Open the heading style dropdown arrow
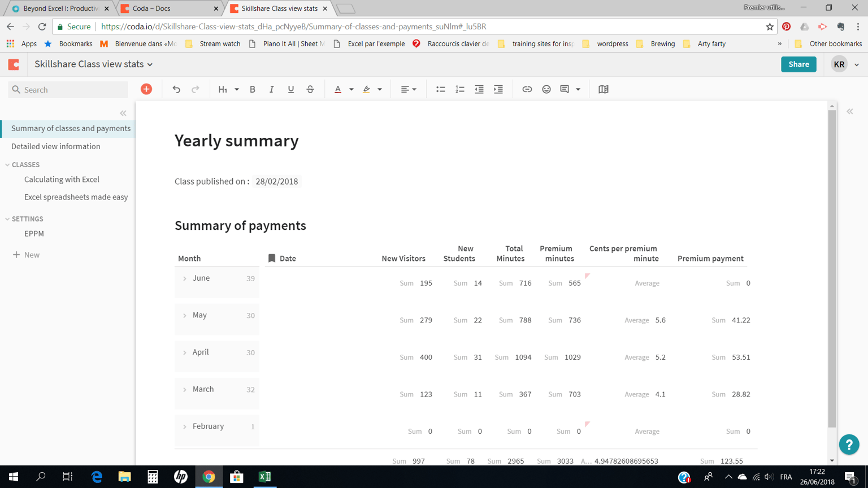The height and width of the screenshot is (488, 868). tap(237, 89)
